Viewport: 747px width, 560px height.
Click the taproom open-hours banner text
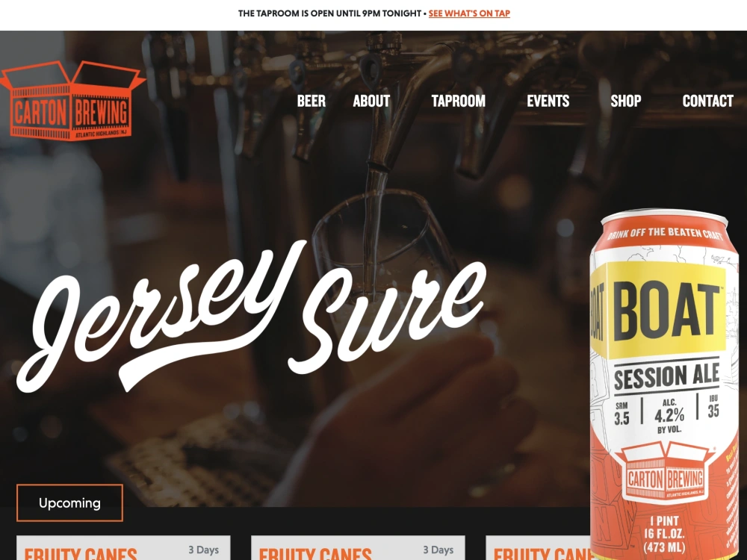coord(329,13)
